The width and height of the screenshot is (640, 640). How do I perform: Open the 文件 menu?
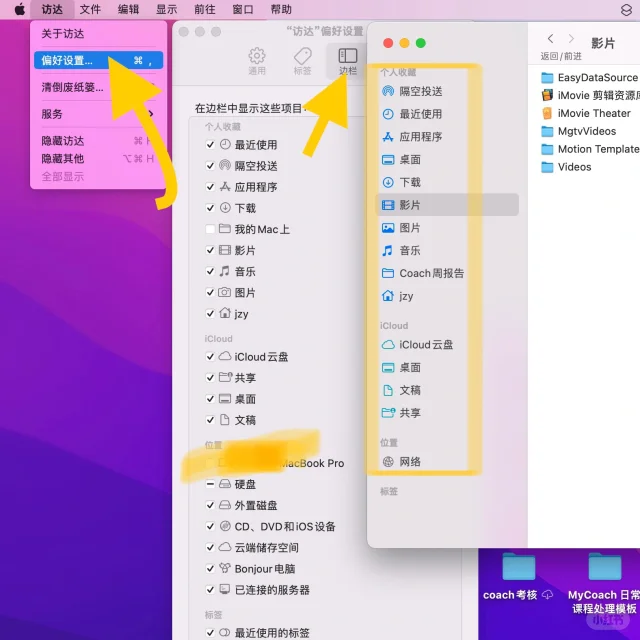90,9
